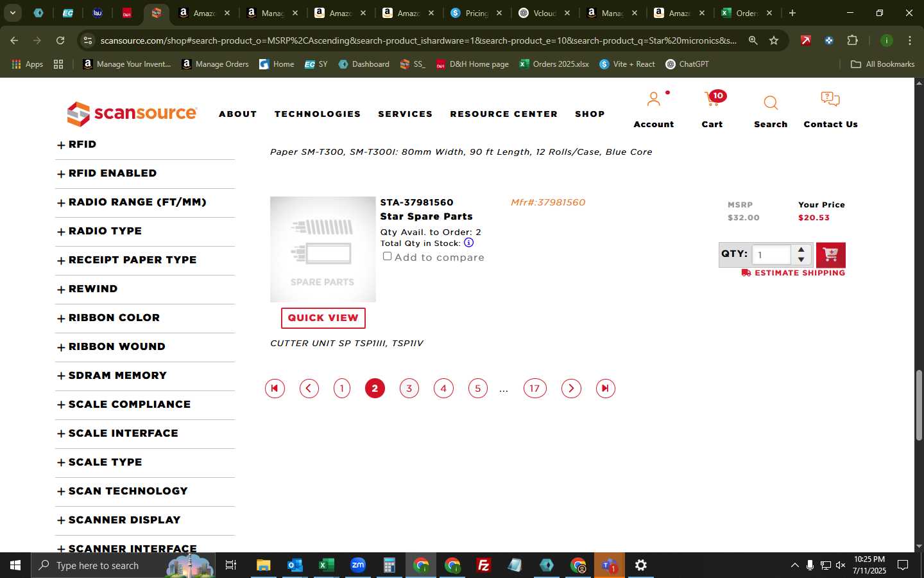Switch to the Vcloud browser tab
The height and width of the screenshot is (578, 924).
544,13
